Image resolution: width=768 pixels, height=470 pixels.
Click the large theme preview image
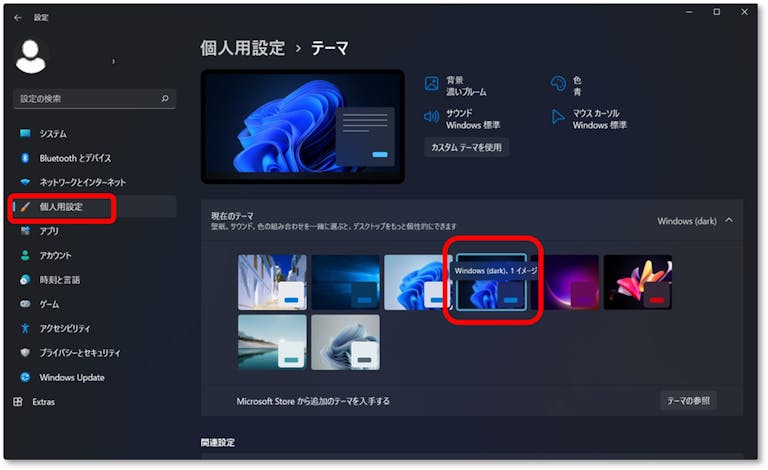tap(303, 127)
